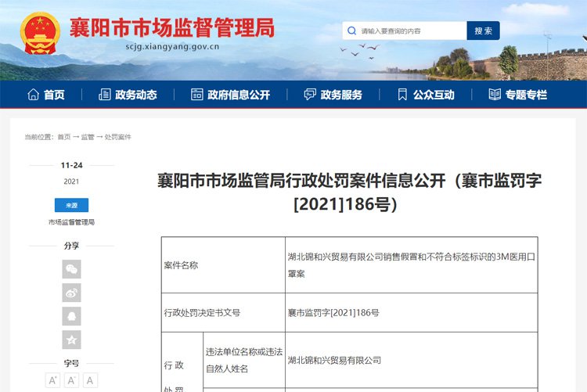This screenshot has height=392, width=587.
Task: Share the article via QQ icon
Action: click(x=71, y=316)
